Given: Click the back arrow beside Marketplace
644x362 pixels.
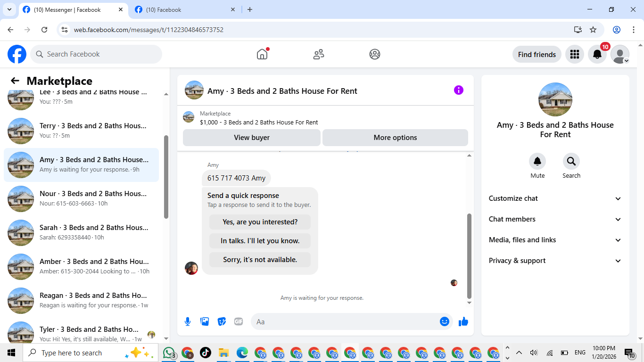Looking at the screenshot, I should coord(15,81).
